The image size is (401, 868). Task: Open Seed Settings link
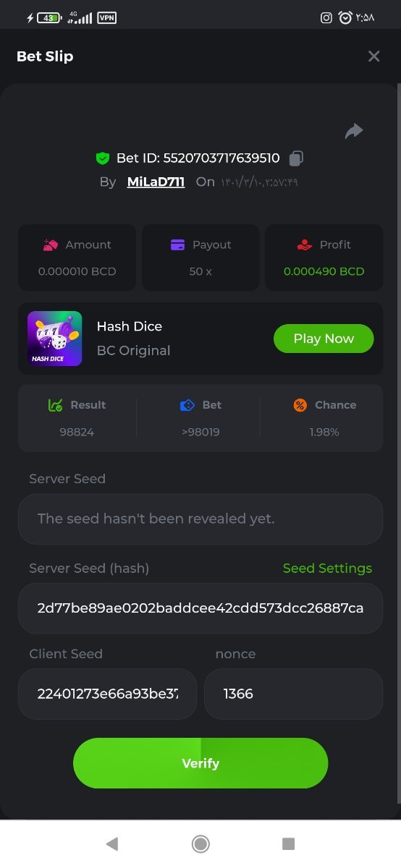(x=327, y=569)
